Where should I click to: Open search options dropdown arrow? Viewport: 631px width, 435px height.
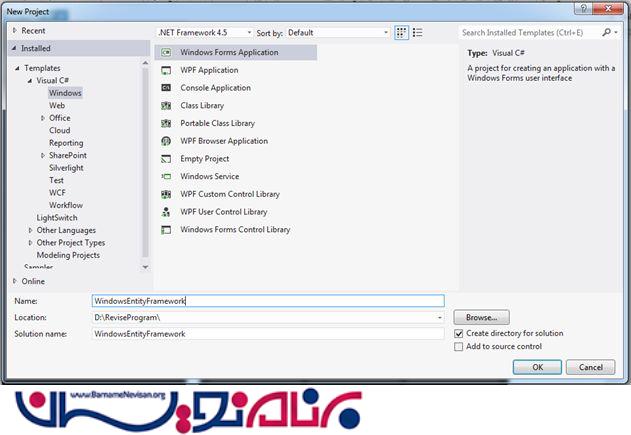pyautogui.click(x=616, y=32)
